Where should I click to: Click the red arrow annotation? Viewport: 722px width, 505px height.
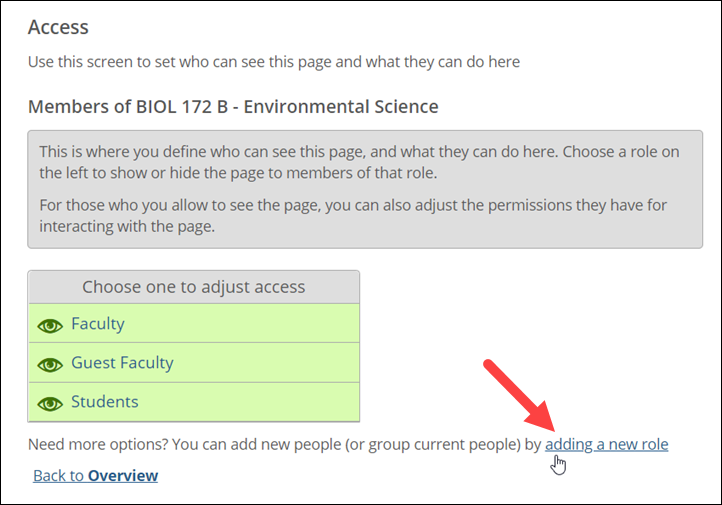[x=522, y=396]
